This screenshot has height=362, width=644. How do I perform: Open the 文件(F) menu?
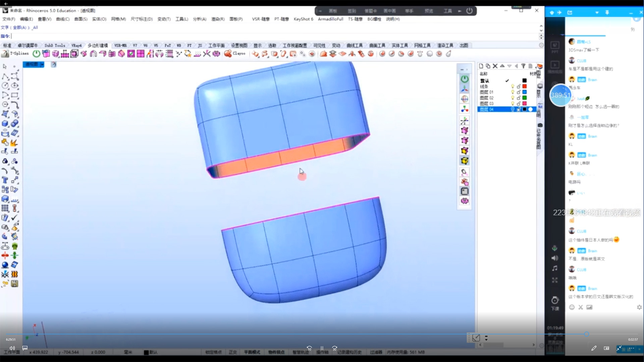pyautogui.click(x=9, y=19)
